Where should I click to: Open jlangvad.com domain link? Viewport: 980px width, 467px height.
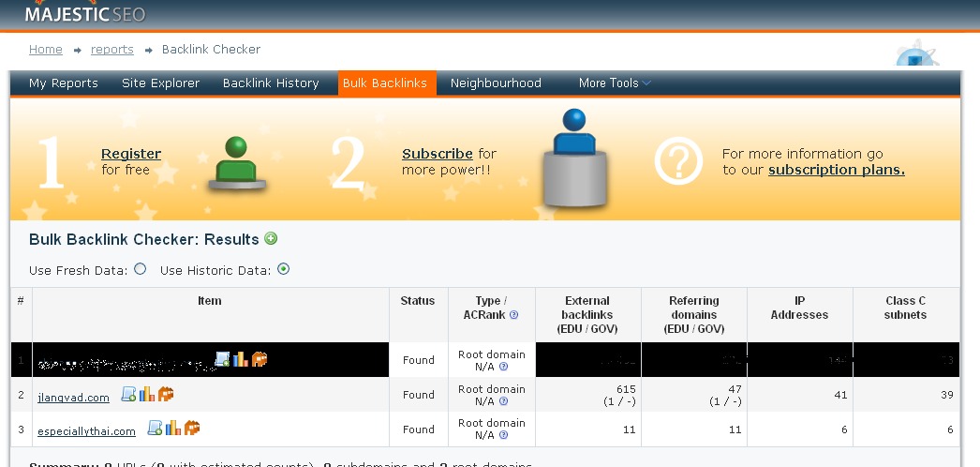tap(73, 398)
